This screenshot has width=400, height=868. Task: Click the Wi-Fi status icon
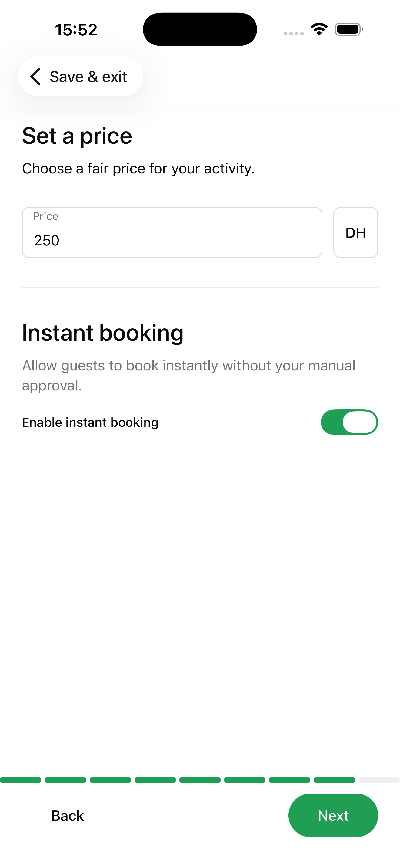[x=319, y=29]
